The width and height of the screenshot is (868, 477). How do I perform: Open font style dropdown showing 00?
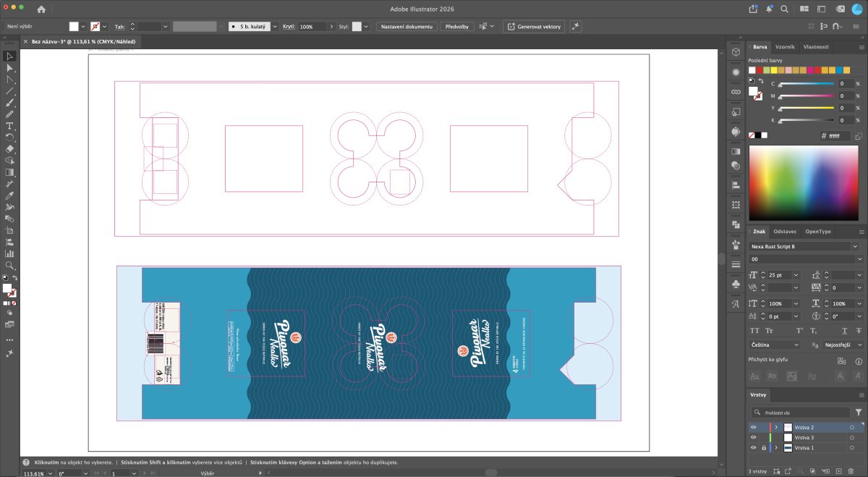coord(859,258)
